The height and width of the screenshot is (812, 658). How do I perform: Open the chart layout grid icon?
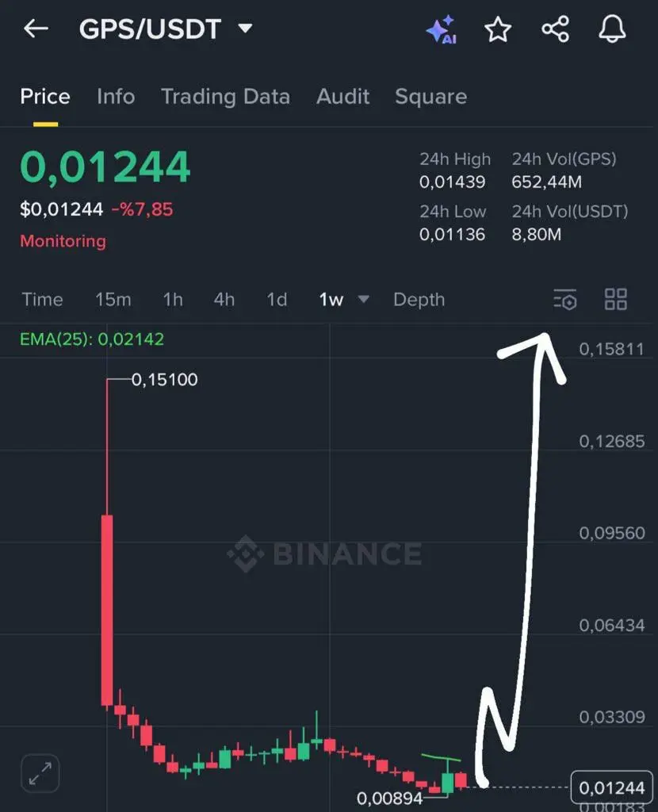click(x=615, y=299)
